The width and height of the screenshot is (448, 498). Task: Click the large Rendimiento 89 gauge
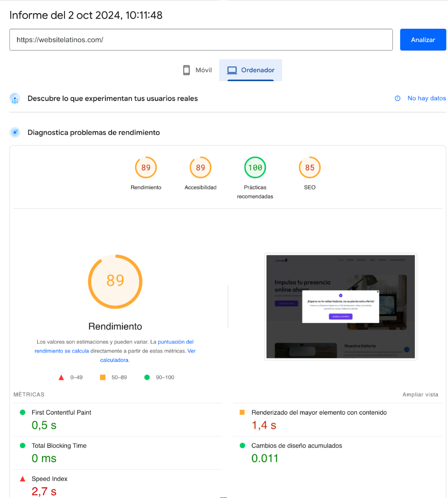[115, 281]
